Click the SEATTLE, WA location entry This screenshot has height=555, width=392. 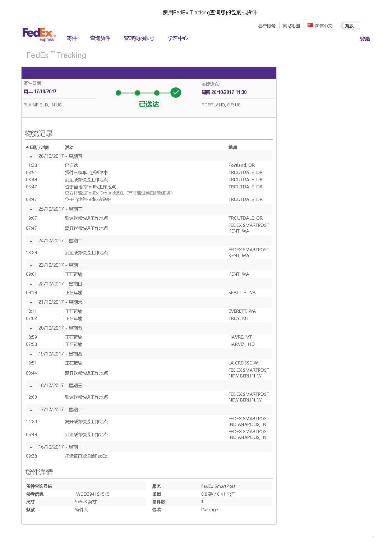(242, 293)
